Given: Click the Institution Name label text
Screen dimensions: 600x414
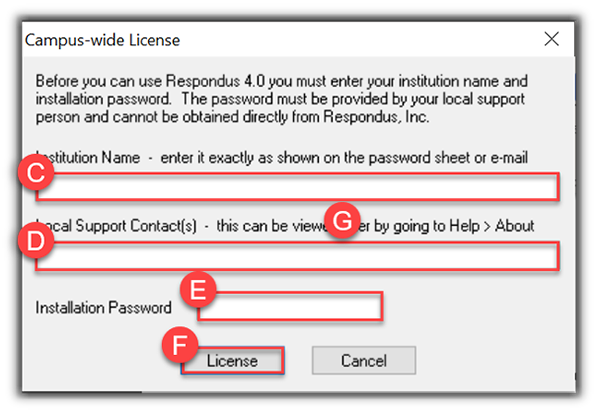Looking at the screenshot, I should point(90,157).
